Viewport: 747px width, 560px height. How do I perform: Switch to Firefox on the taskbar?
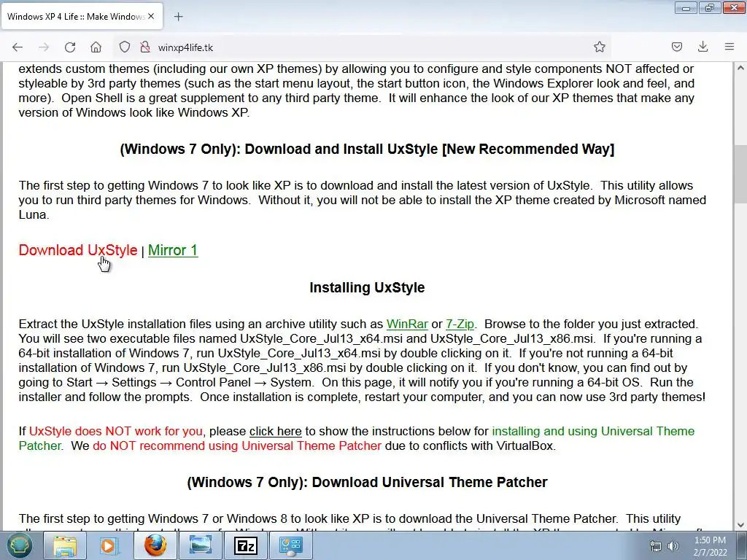155,545
